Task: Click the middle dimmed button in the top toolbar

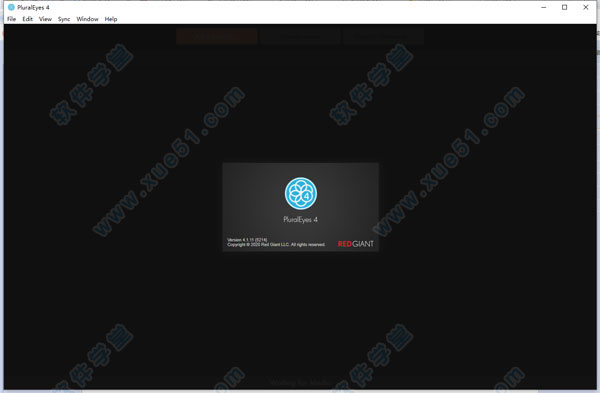Action: (300, 36)
